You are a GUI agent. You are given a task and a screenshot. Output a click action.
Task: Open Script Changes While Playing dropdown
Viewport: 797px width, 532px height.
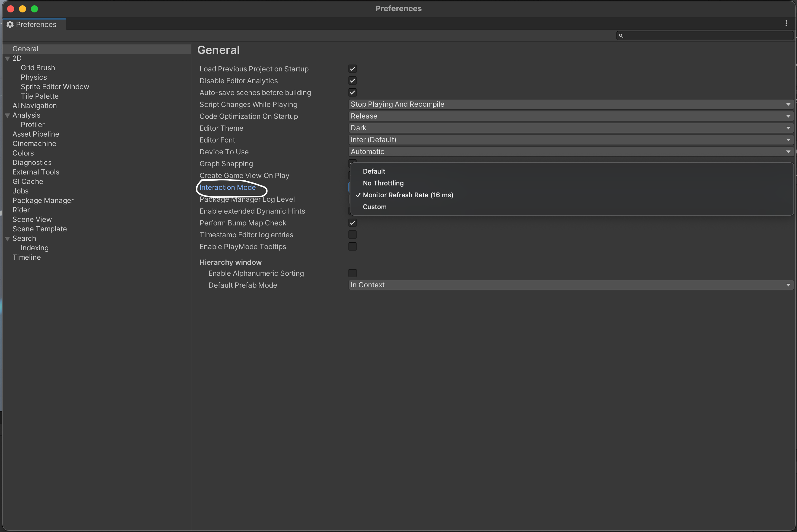pos(570,104)
